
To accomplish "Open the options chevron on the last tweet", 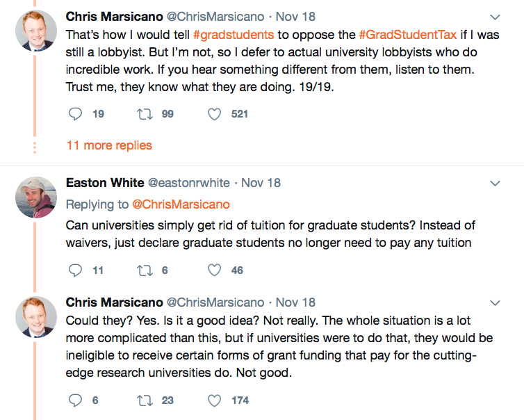I will point(496,303).
